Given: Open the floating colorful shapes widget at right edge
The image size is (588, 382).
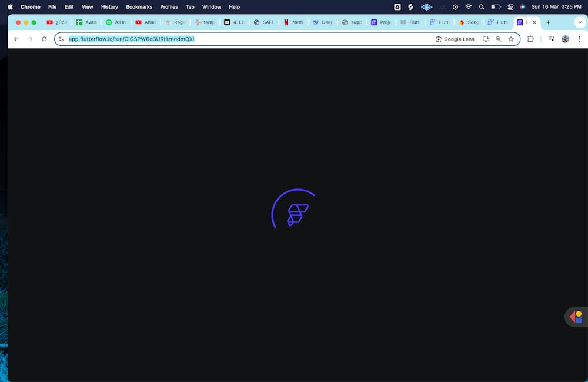Looking at the screenshot, I should [x=576, y=317].
